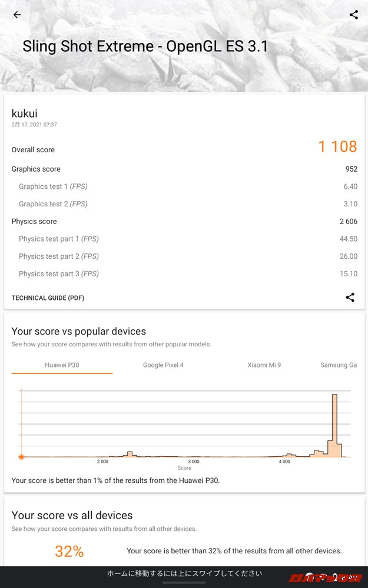The image size is (368, 588).
Task: Tap the share icon beside TECHNICAL GUIDE
Action: coord(350,298)
